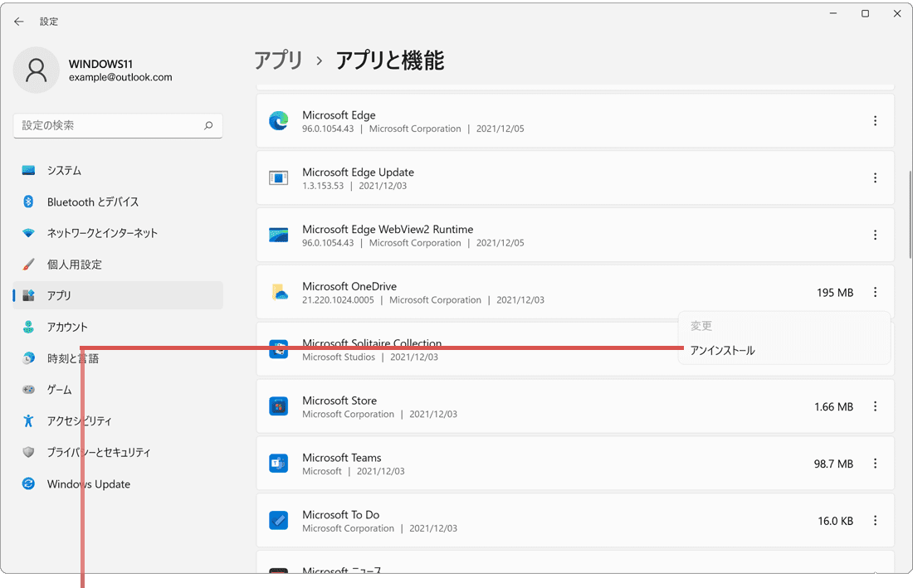Click the 個人用設定 paintbrush icon
The width and height of the screenshot is (913, 588).
point(28,264)
